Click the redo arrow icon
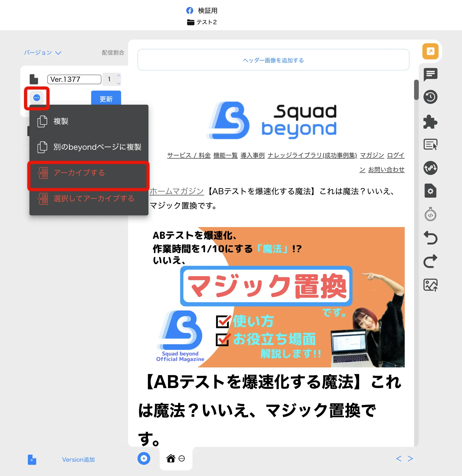 (430, 261)
